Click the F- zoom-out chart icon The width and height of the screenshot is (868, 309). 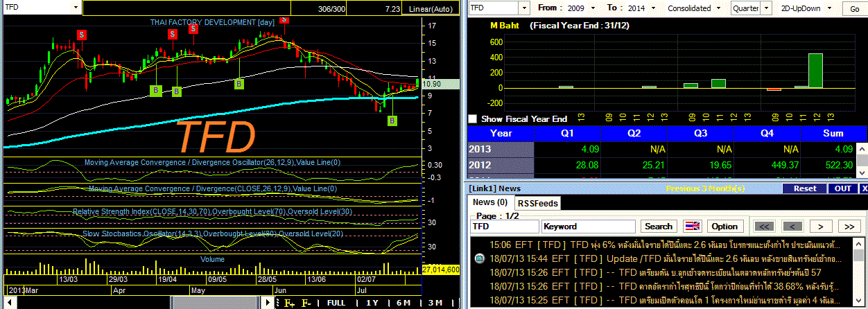tap(306, 303)
